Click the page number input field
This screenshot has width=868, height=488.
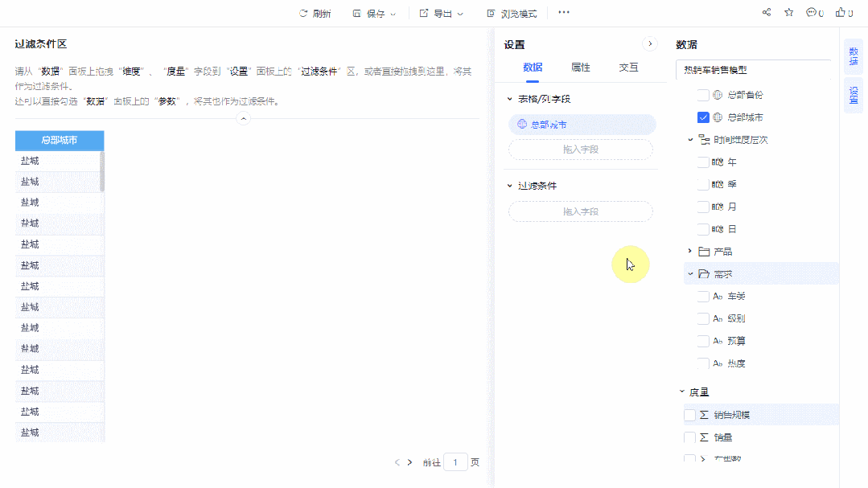click(456, 462)
